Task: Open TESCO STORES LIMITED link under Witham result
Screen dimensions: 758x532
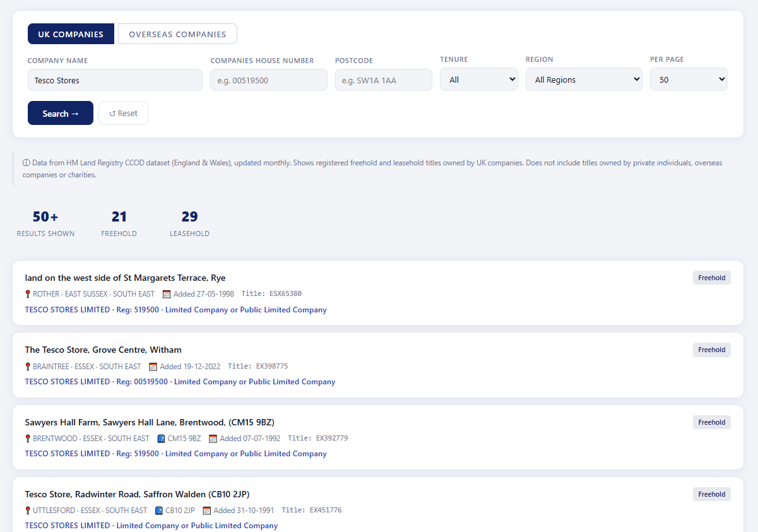Action: (68, 382)
